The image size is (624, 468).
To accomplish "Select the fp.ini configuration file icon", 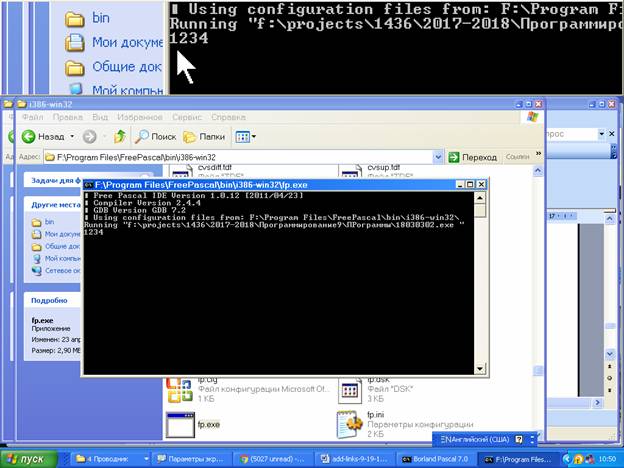I will [x=350, y=425].
